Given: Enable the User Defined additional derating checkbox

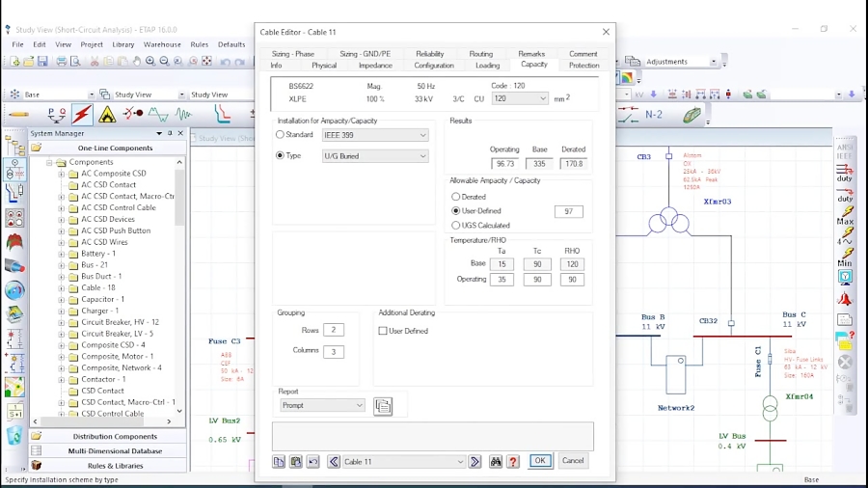Looking at the screenshot, I should point(383,331).
